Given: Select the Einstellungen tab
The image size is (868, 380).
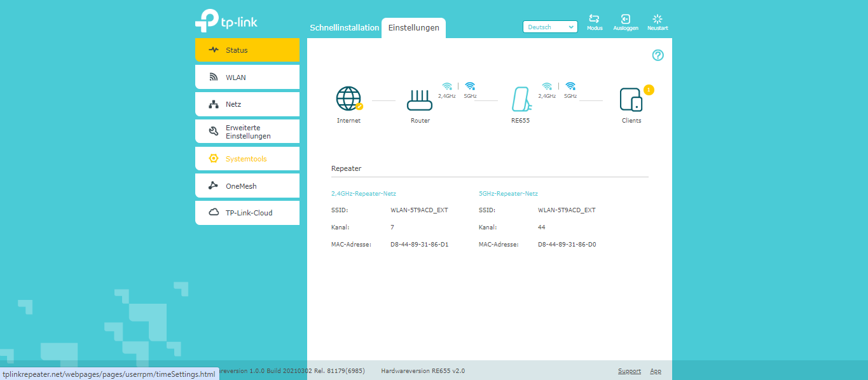Looking at the screenshot, I should coord(414,28).
